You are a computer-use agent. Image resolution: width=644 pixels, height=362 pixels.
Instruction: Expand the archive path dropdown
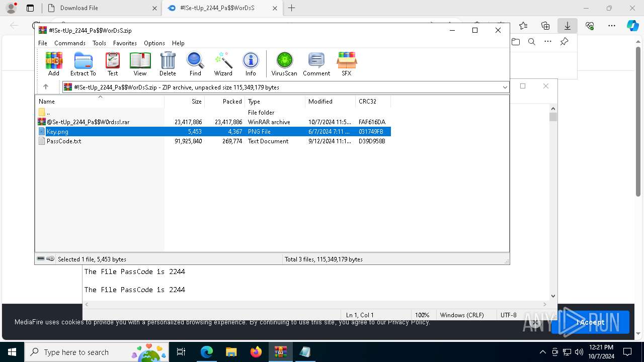[505, 87]
